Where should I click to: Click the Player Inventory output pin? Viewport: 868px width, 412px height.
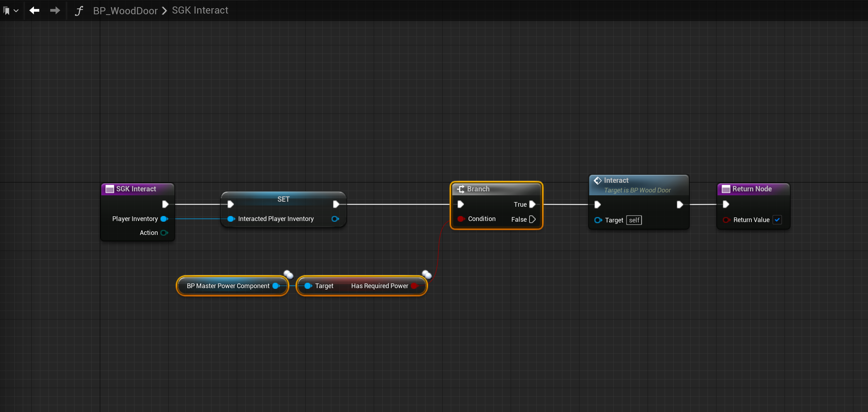click(164, 219)
